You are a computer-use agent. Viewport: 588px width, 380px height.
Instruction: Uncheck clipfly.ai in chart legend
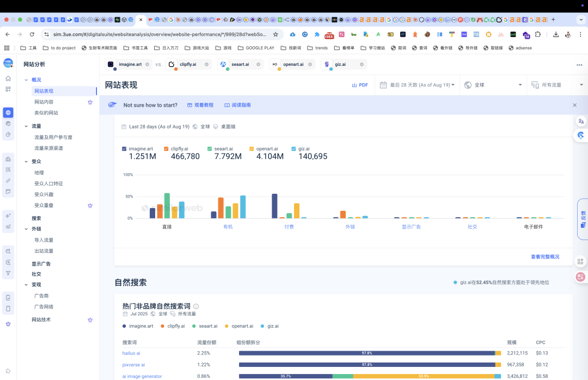(x=166, y=149)
